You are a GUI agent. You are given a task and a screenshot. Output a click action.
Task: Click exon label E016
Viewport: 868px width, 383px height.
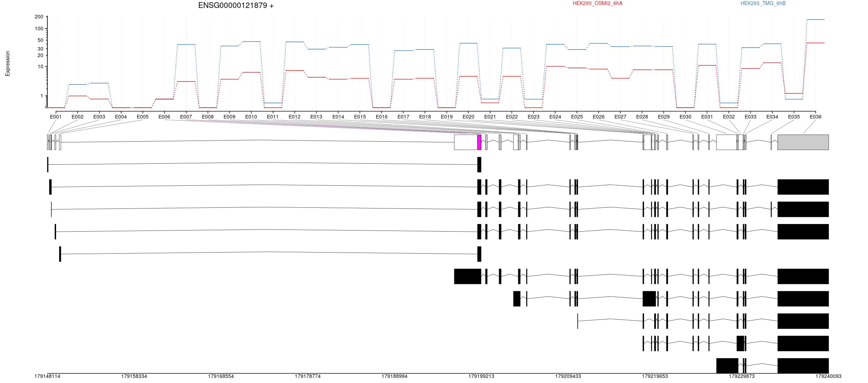click(x=382, y=117)
